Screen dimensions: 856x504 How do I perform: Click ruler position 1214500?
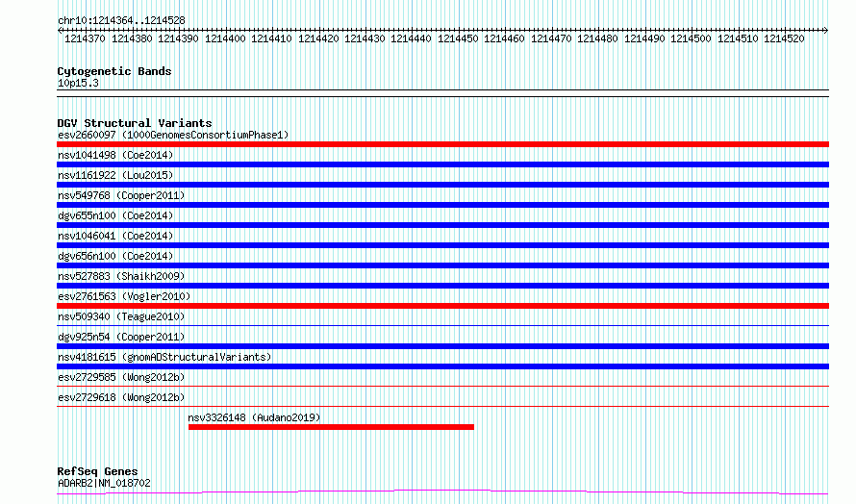click(x=691, y=38)
